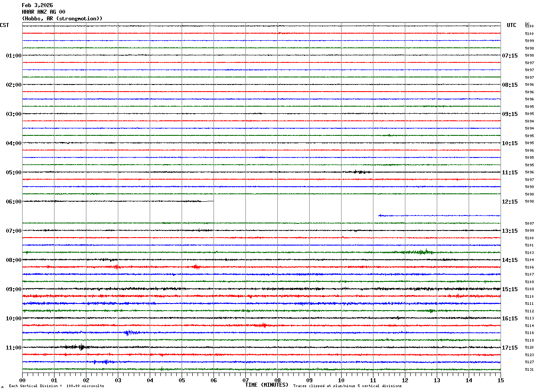Click the '07:00' CST time label

tap(14, 231)
